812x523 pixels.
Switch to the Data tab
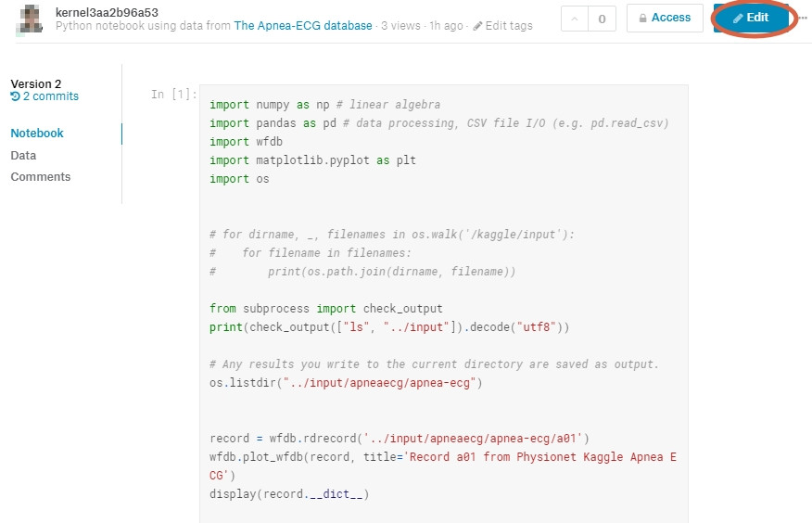[x=23, y=155]
